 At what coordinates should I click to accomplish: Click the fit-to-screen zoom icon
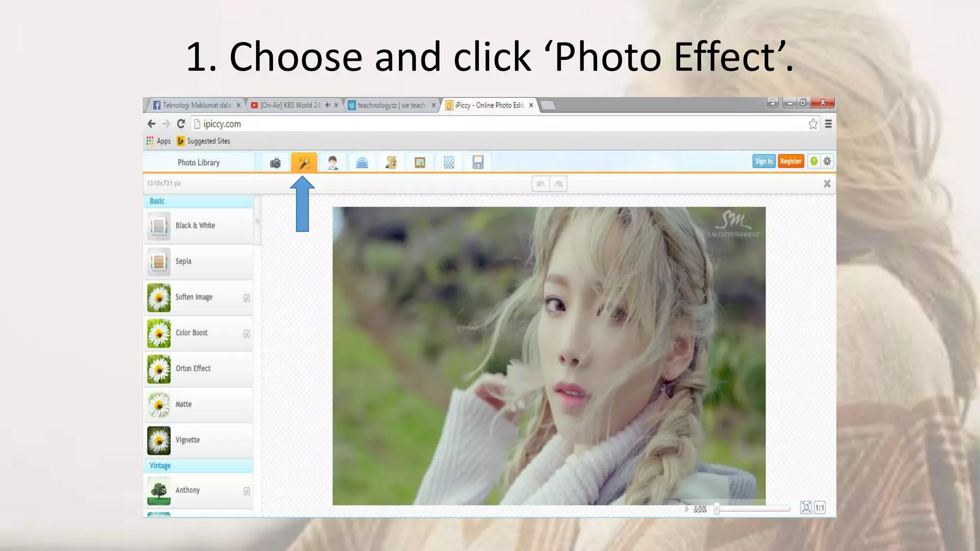806,507
